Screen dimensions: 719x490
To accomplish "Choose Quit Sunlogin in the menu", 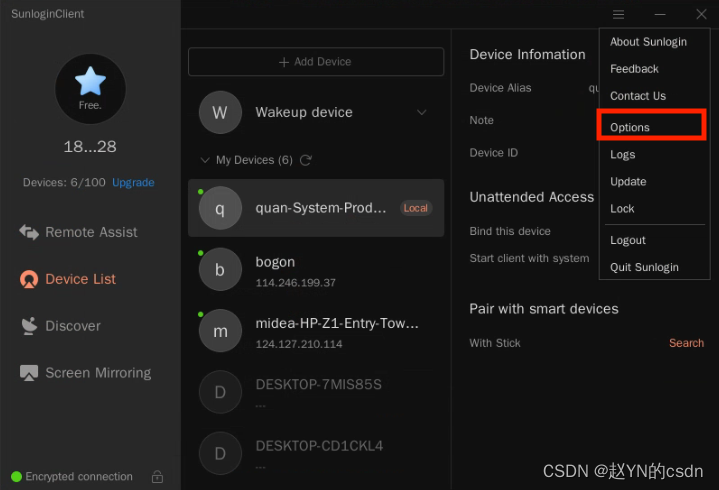I will coord(644,267).
